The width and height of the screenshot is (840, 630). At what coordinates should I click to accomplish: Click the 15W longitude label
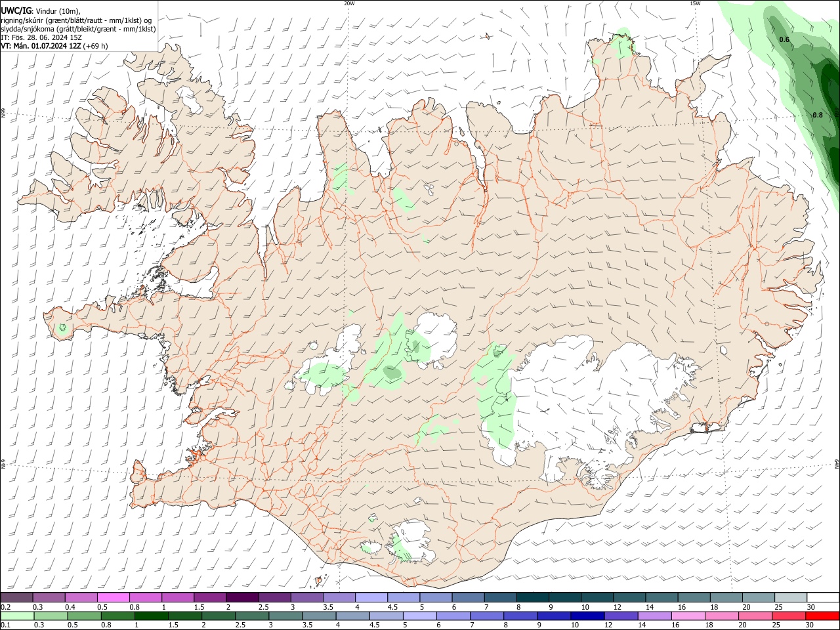[x=695, y=3]
